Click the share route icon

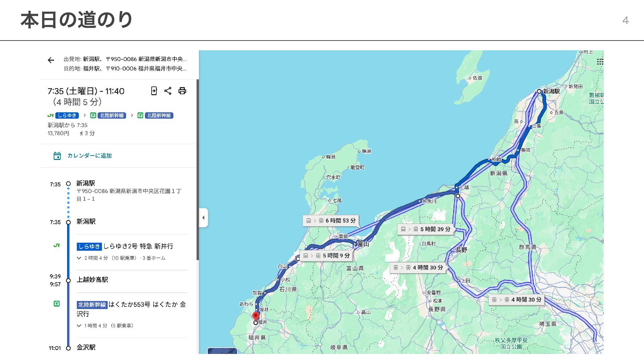168,91
